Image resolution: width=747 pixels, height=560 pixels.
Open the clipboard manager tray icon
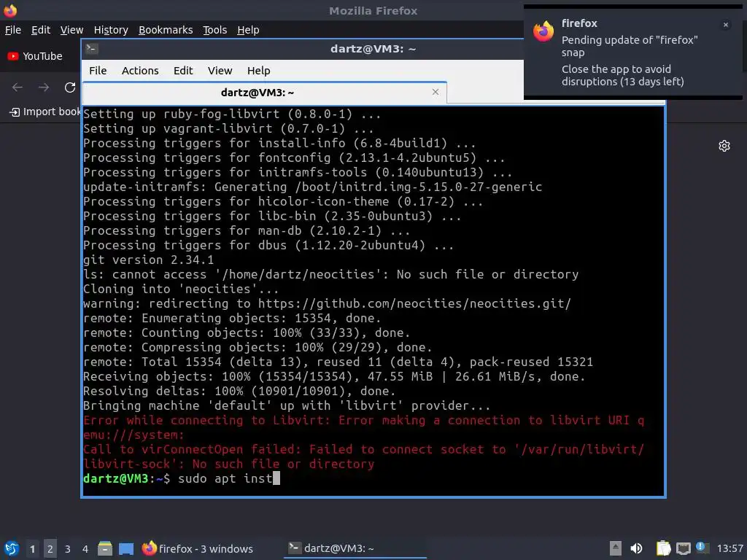662,548
